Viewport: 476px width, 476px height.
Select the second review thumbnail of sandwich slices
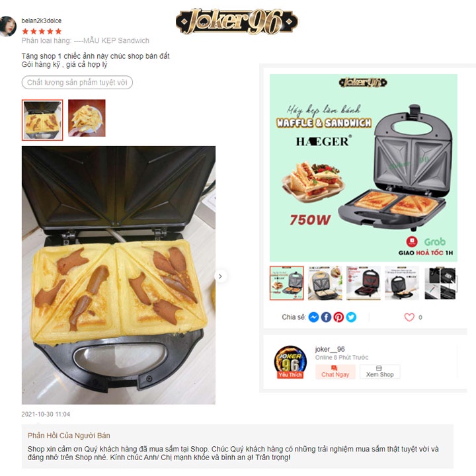pyautogui.click(x=87, y=118)
